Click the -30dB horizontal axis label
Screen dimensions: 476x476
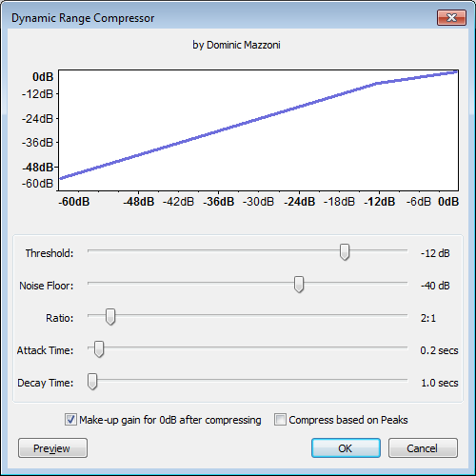coord(258,202)
